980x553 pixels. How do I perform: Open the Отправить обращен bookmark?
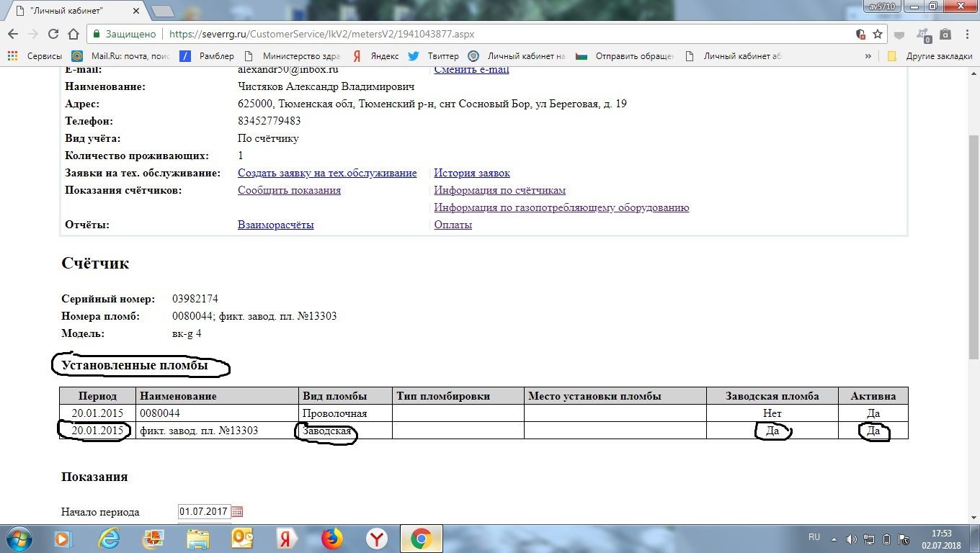(625, 55)
